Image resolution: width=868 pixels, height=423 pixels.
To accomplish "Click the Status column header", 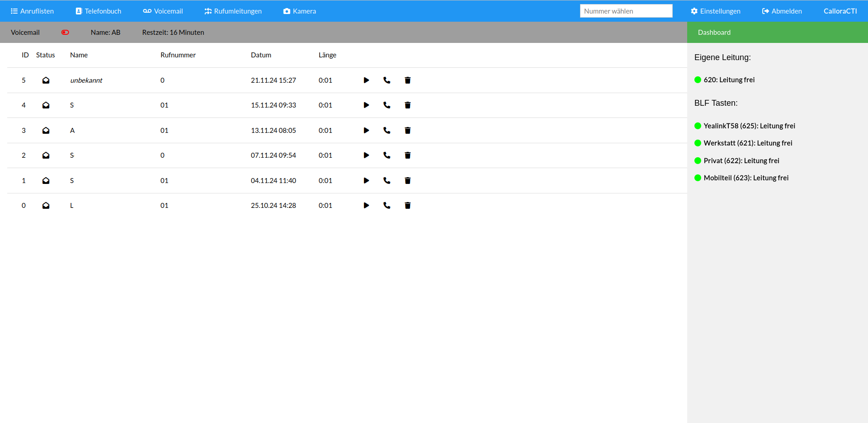I will pyautogui.click(x=46, y=55).
